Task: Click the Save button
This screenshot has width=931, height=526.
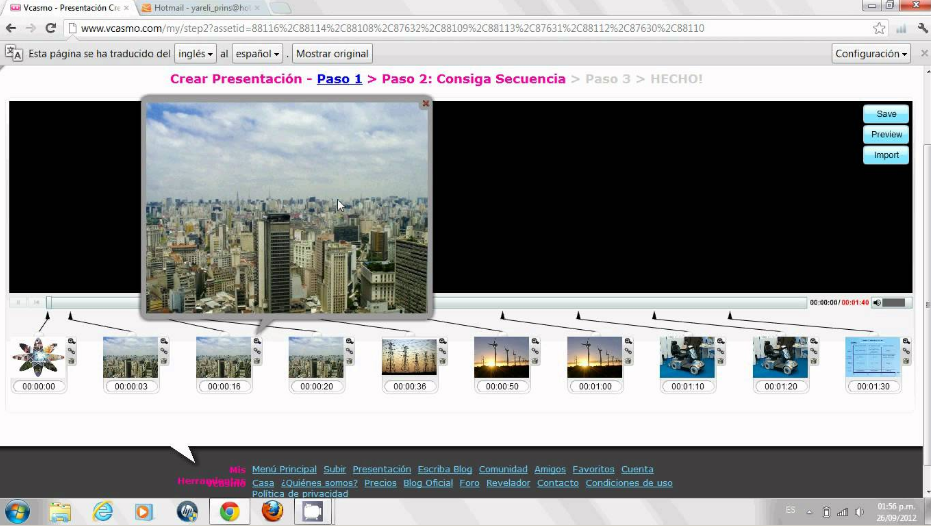Action: (x=885, y=114)
